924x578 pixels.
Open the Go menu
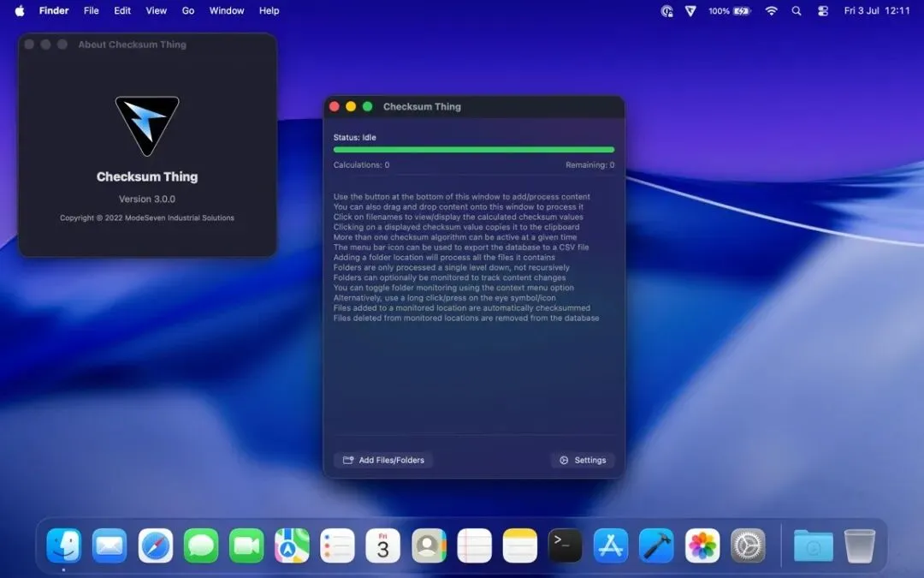point(188,10)
